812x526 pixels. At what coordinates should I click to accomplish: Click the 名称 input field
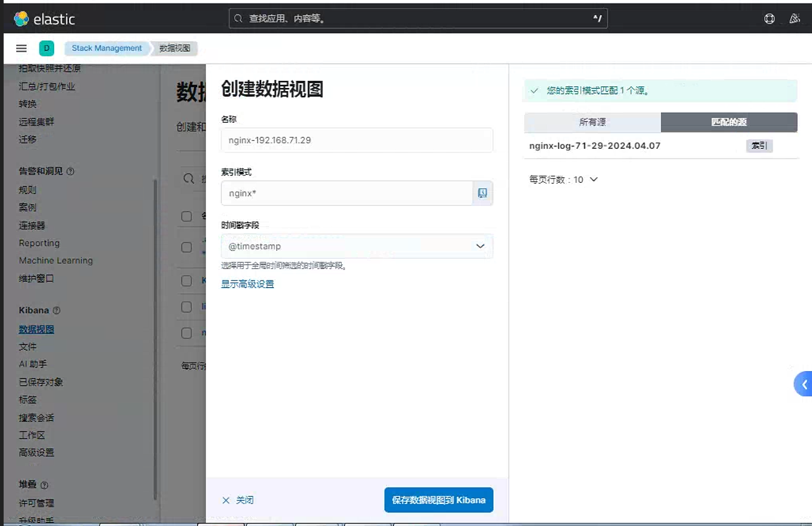[x=357, y=140]
